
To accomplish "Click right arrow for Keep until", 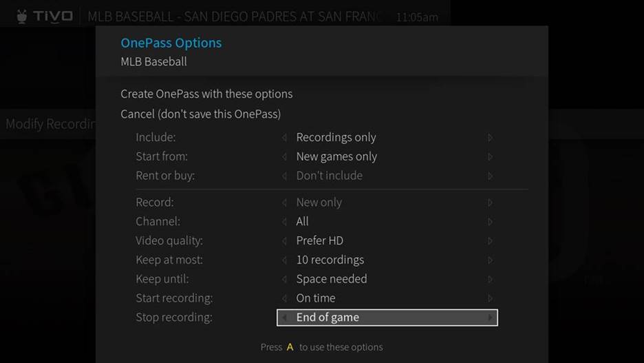I will pyautogui.click(x=490, y=279).
